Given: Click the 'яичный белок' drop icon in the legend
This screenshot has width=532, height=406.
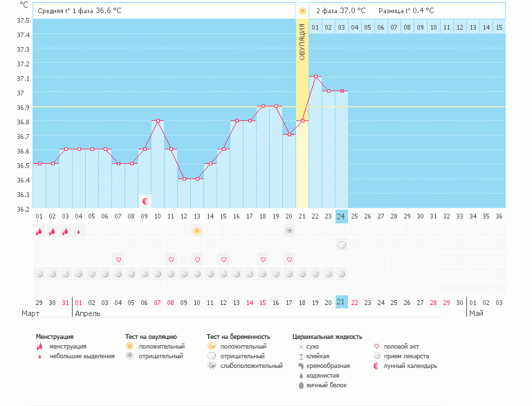Looking at the screenshot, I should pos(301,385).
